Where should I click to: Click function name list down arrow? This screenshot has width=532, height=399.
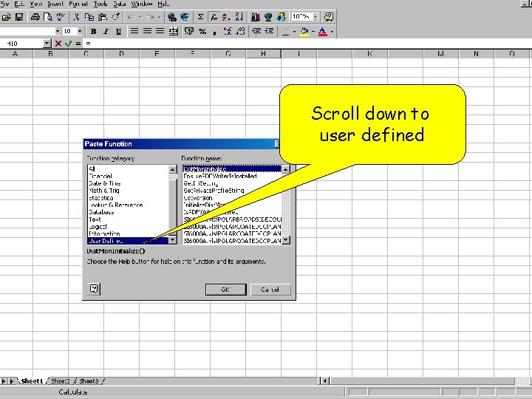click(x=286, y=240)
